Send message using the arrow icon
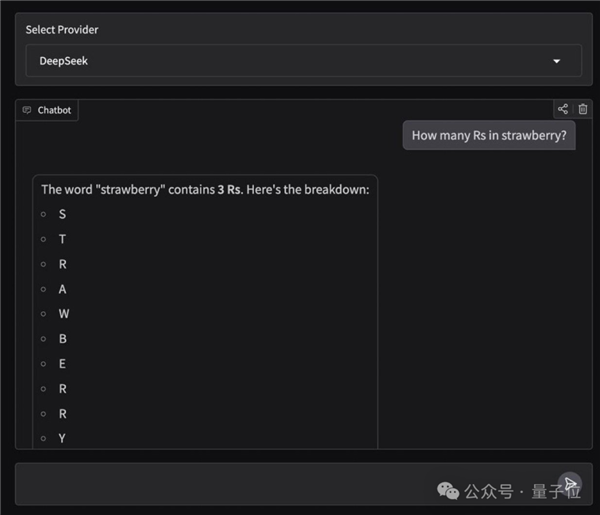Image resolution: width=600 pixels, height=515 pixels. (x=570, y=484)
